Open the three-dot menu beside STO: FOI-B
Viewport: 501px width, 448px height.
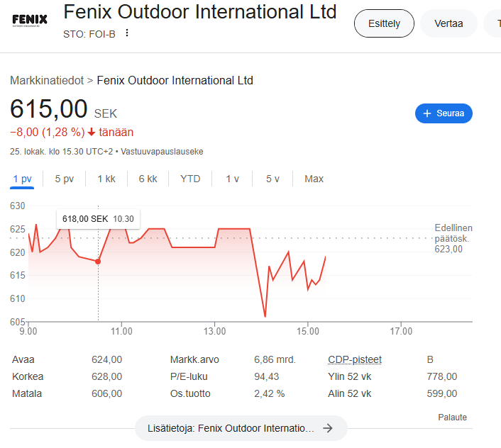[x=127, y=33]
